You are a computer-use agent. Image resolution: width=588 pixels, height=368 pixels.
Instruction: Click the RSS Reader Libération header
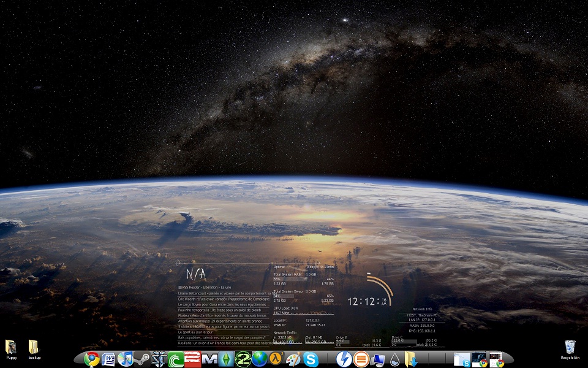click(x=205, y=287)
